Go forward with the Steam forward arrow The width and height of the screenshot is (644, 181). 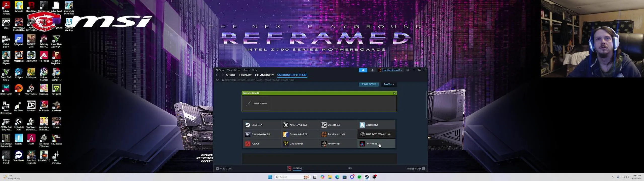click(222, 75)
